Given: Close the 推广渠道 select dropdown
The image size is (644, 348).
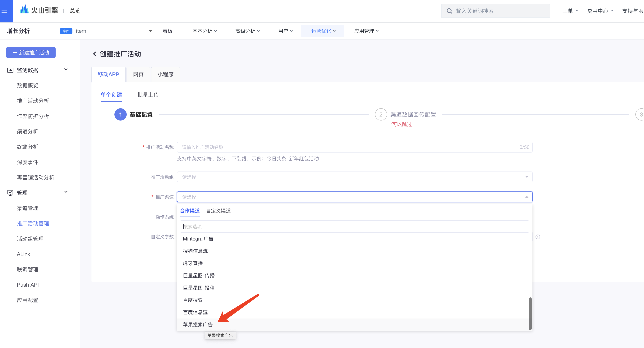Looking at the screenshot, I should tap(527, 197).
